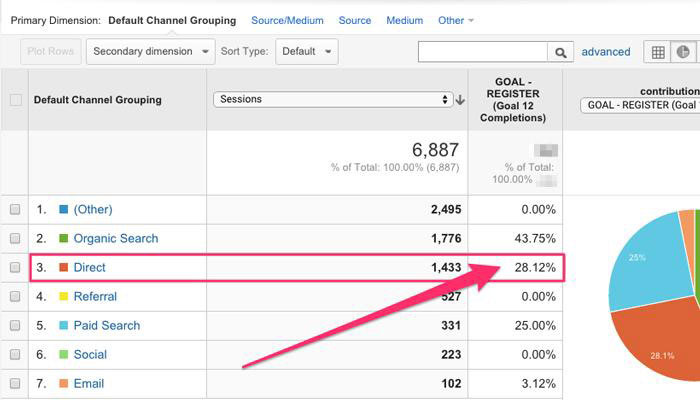
Task: Select Medium primary dimension
Action: click(404, 21)
